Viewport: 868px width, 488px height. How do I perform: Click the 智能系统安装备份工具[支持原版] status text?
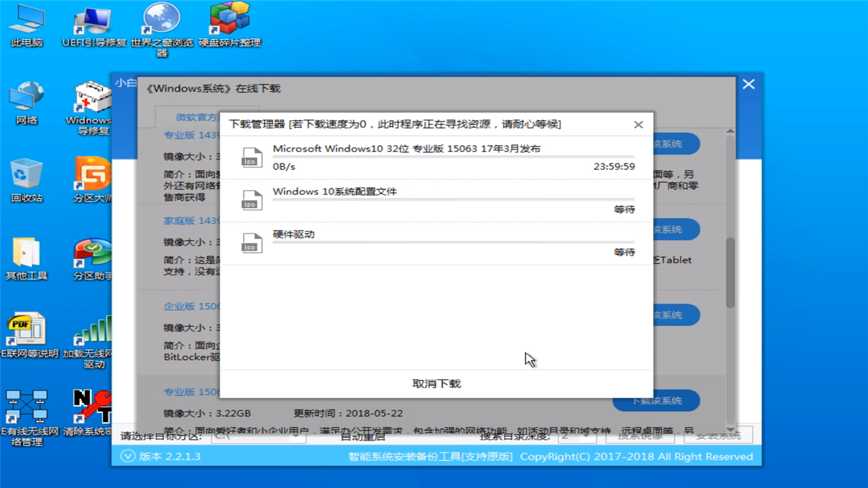click(x=431, y=457)
